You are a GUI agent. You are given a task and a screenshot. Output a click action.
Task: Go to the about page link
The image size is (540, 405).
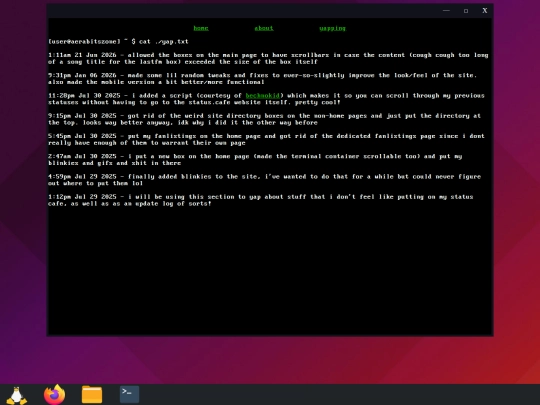tap(264, 28)
